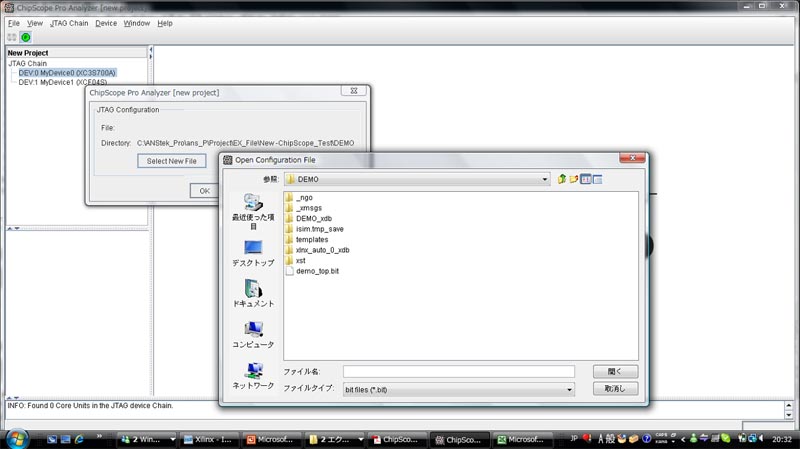Click the volume speaker tray icon

click(x=762, y=438)
